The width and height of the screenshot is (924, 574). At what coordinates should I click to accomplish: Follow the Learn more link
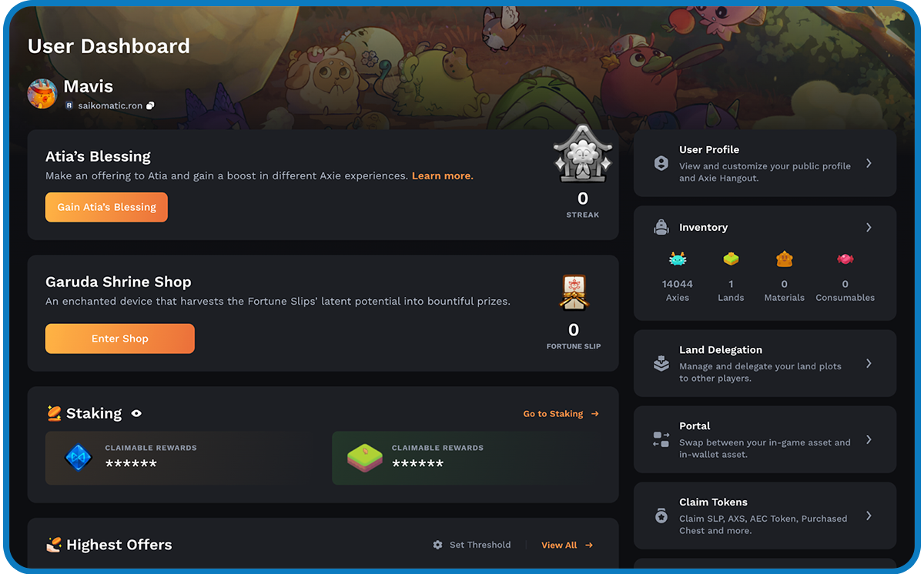(x=443, y=176)
